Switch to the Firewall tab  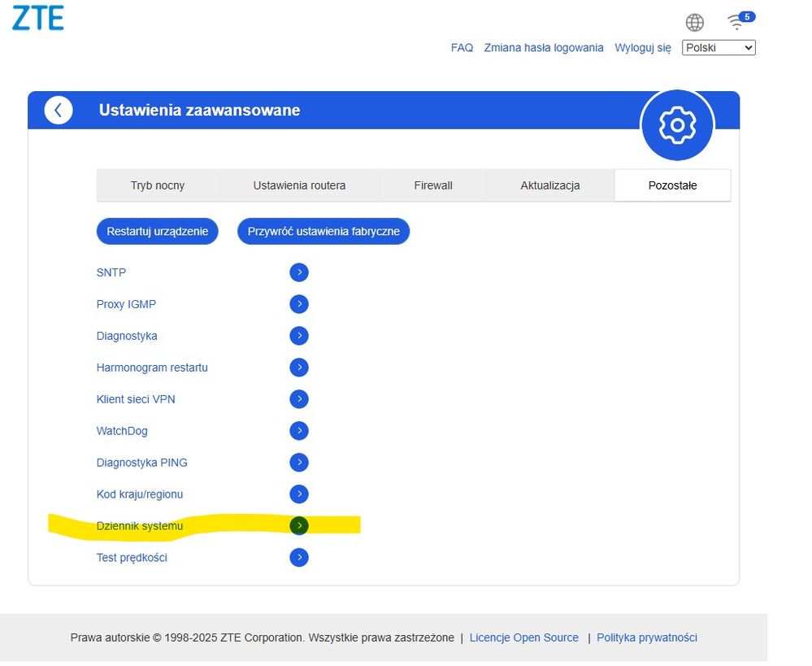pyautogui.click(x=432, y=185)
